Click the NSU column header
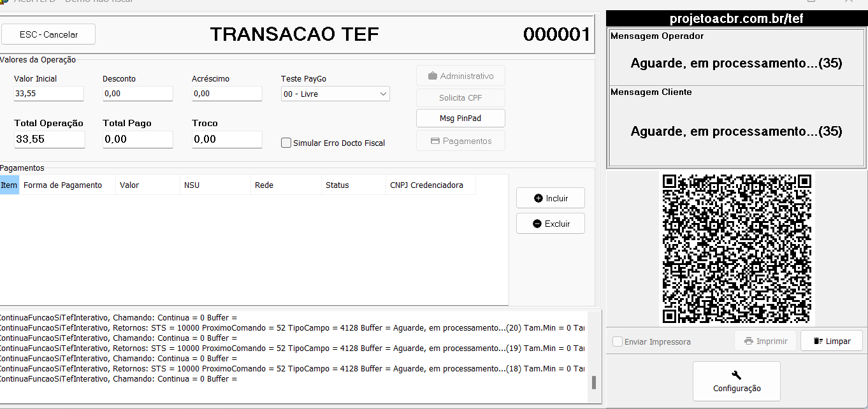868x409 pixels. pos(215,185)
